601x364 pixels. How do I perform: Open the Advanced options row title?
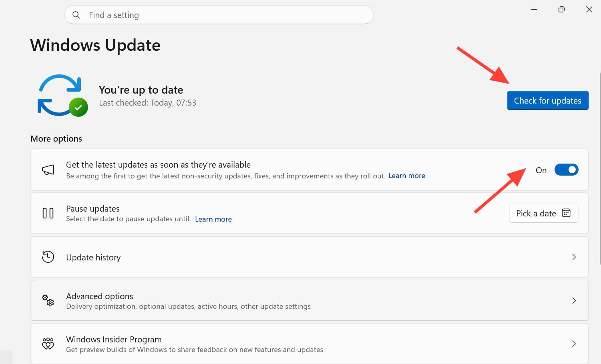pos(99,296)
